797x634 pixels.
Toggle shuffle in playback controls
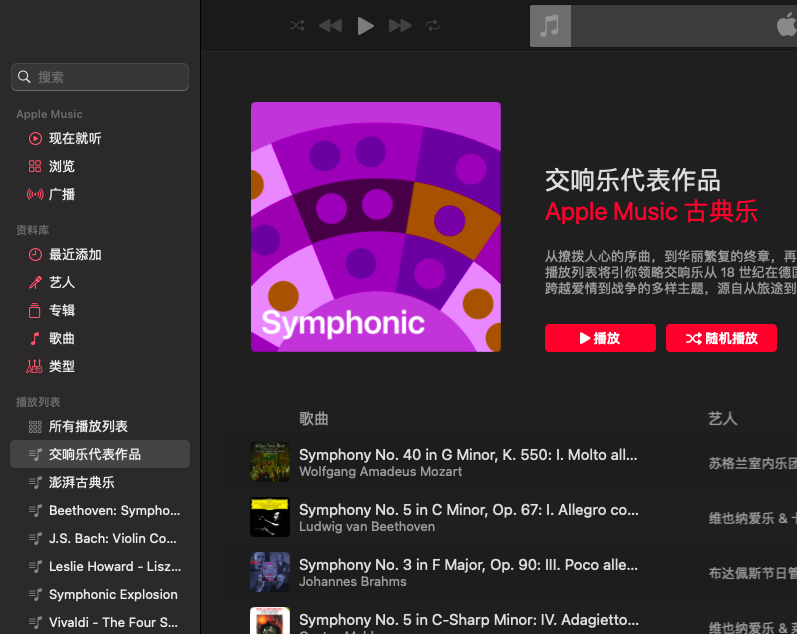click(x=297, y=25)
